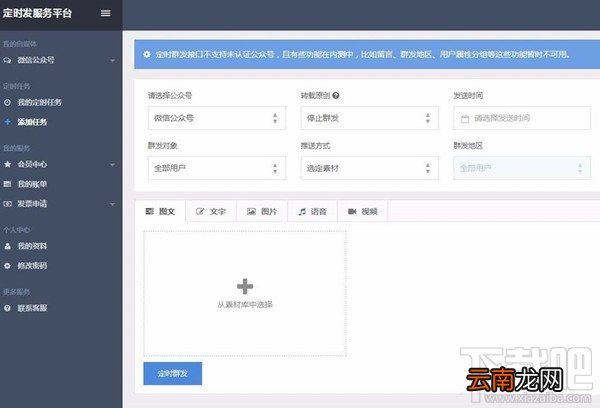Click the bill icon beside 我的账单
The width and height of the screenshot is (600, 408).
click(x=7, y=184)
